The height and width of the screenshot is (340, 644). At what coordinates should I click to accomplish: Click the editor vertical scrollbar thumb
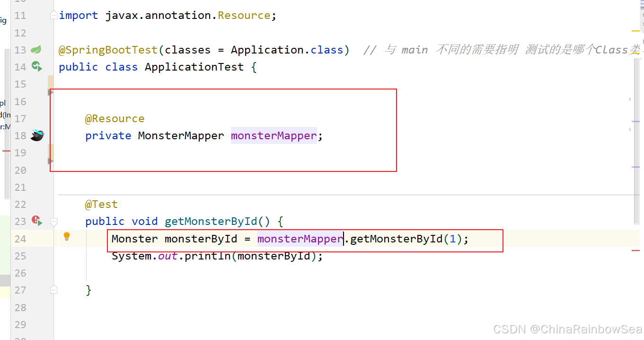click(x=636, y=142)
